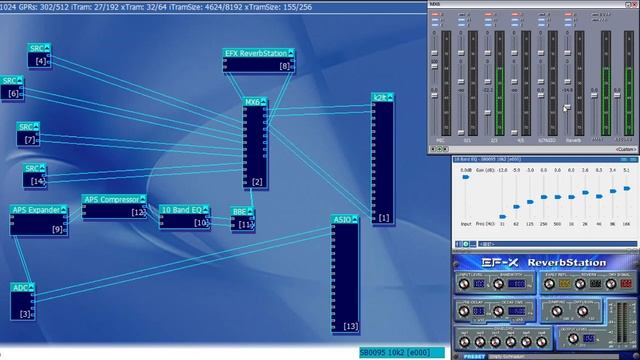Click the Damping knob in ReverbStation
The height and width of the screenshot is (360, 640).
557,312
